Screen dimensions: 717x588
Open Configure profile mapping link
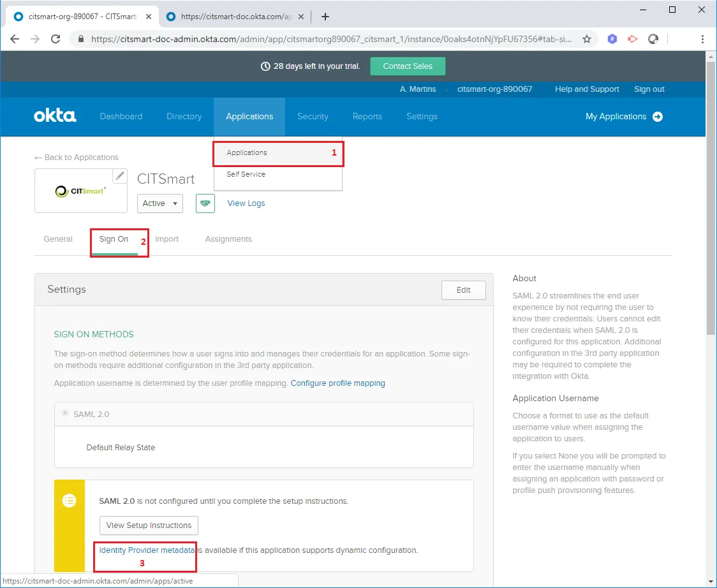338,383
